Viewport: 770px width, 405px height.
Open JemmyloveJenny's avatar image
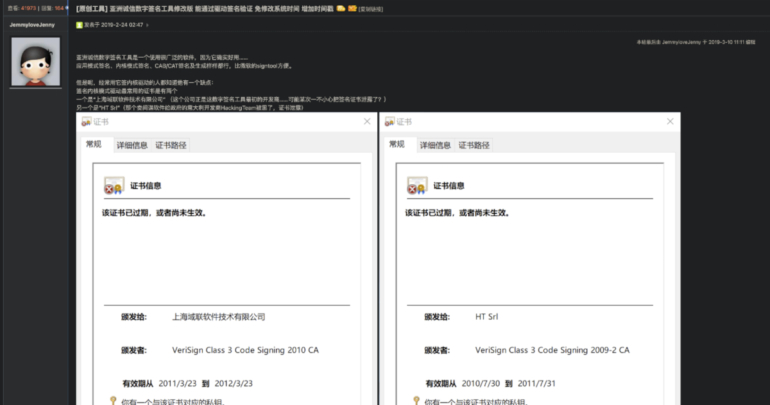coord(36,61)
